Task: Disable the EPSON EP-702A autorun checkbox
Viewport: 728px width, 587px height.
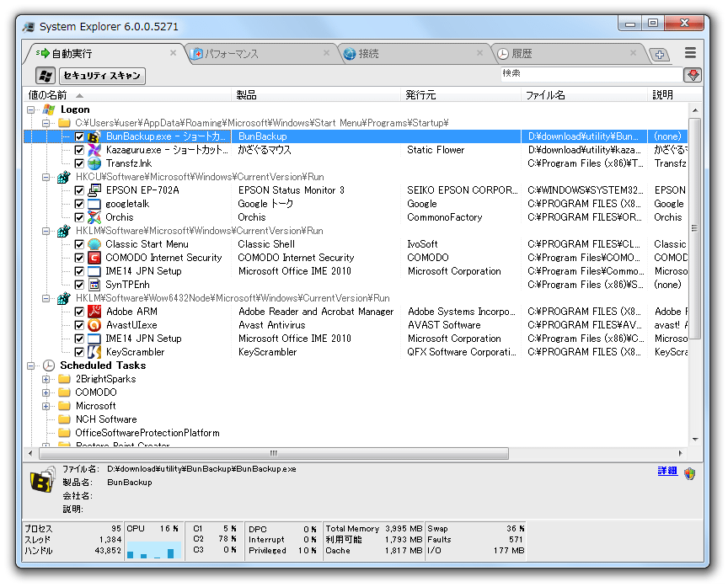Action: (x=79, y=190)
